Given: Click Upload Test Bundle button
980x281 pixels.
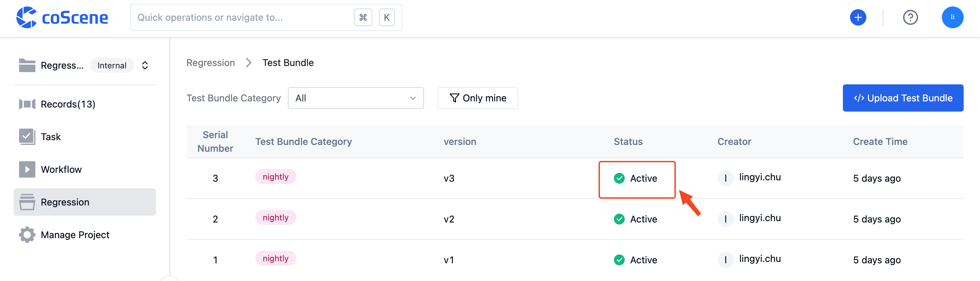Looking at the screenshot, I should (902, 98).
